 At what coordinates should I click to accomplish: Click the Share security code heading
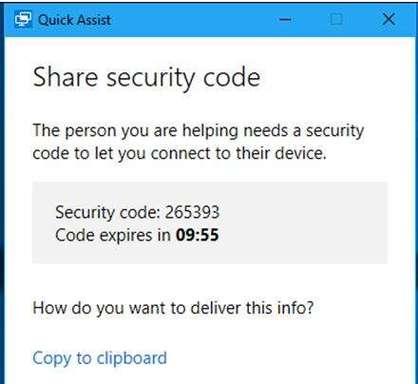point(146,78)
